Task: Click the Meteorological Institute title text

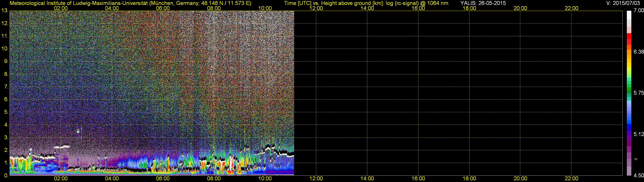Action: coord(131,3)
